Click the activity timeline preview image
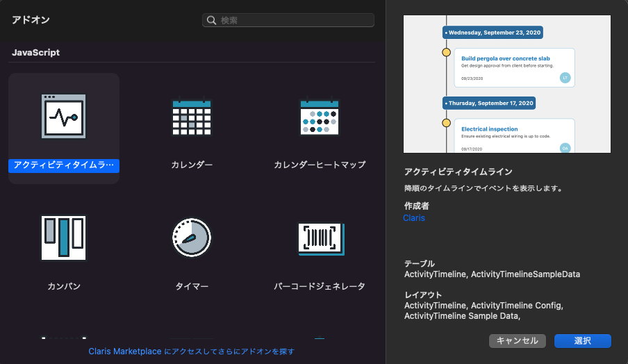Viewport: 628px width, 364px height. pos(507,84)
